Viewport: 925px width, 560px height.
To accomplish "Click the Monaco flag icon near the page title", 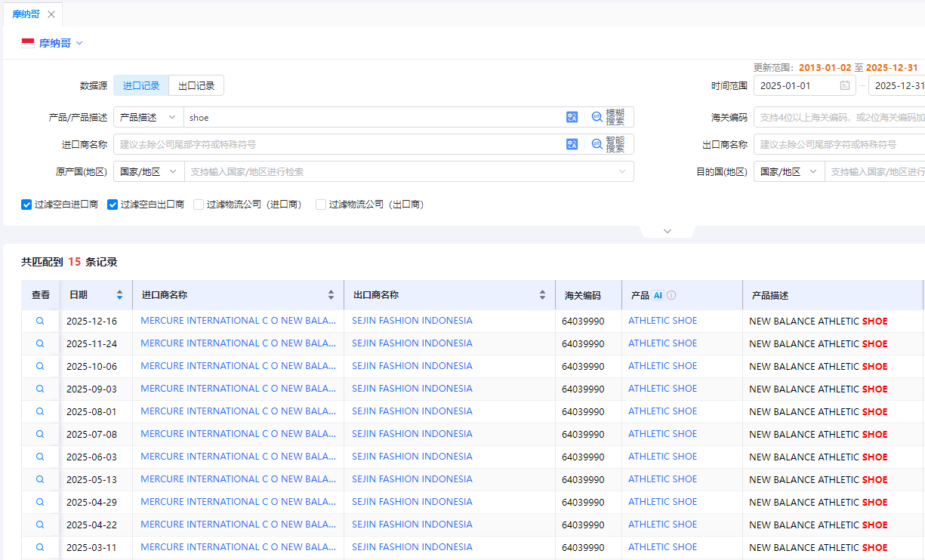I will [x=26, y=43].
